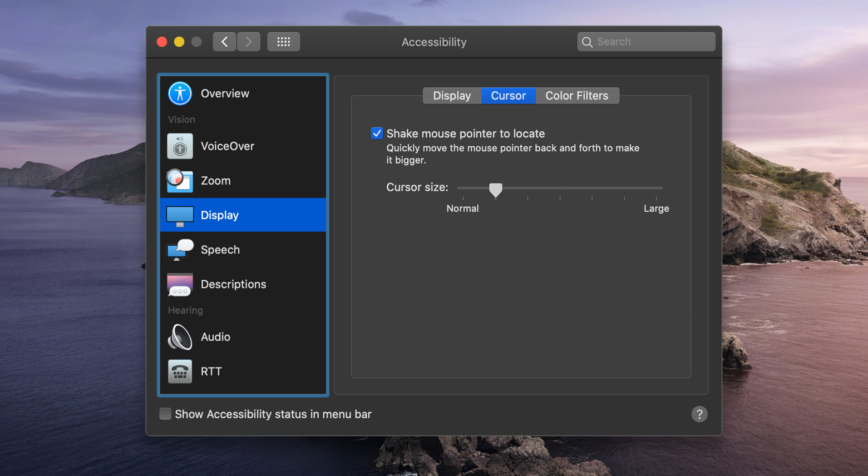Select the Overview accessibility icon
The width and height of the screenshot is (868, 476).
point(179,93)
